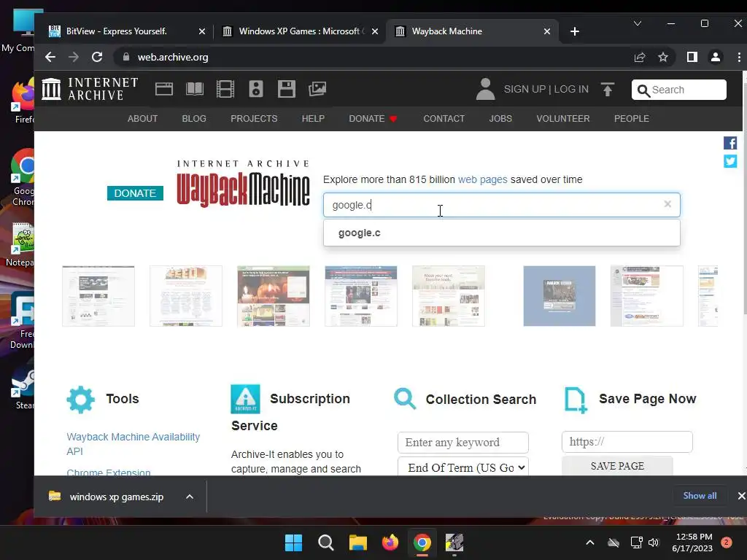Open the first archived page thumbnail
This screenshot has width=747, height=560.
[x=98, y=296]
